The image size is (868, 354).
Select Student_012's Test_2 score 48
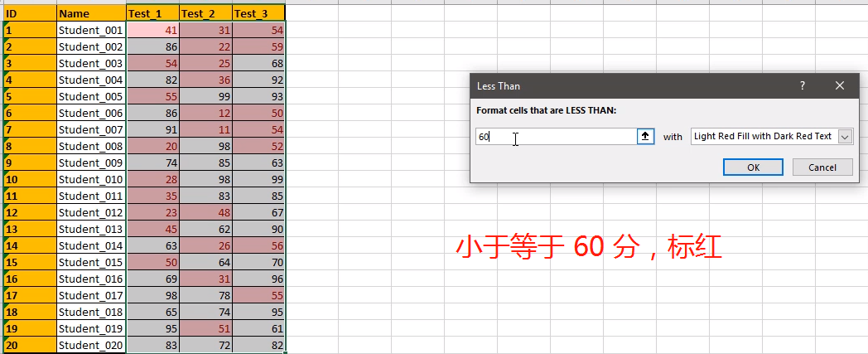(x=206, y=213)
